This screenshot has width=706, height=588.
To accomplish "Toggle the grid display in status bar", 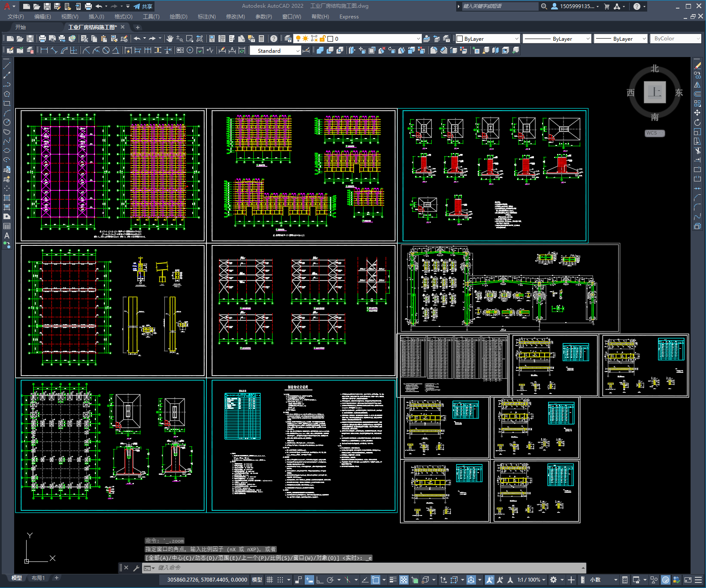I will 270,580.
